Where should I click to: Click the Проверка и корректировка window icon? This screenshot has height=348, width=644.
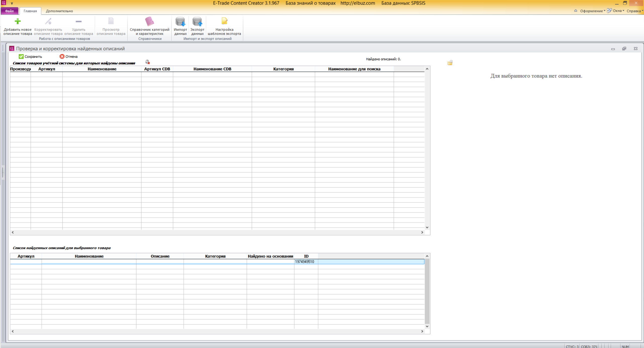pyautogui.click(x=12, y=48)
